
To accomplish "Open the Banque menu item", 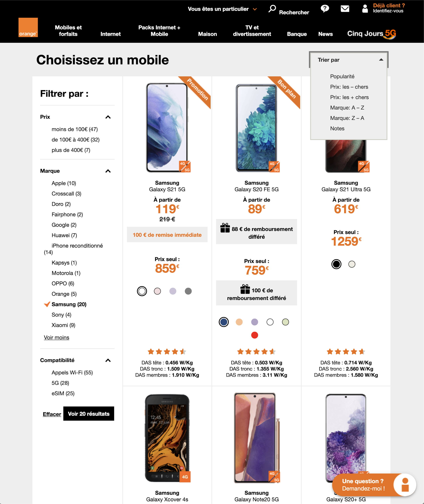I will 297,34.
